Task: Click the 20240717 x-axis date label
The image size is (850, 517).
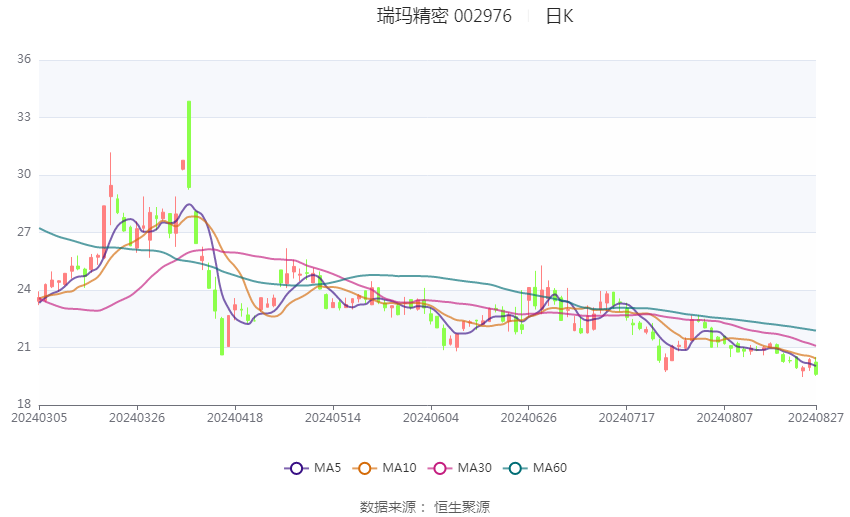Action: tap(627, 418)
